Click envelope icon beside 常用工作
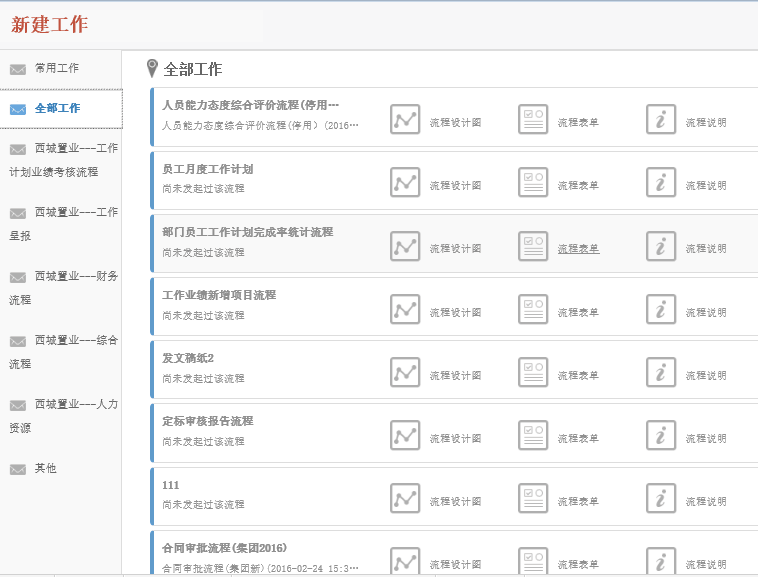The image size is (758, 577). point(18,69)
